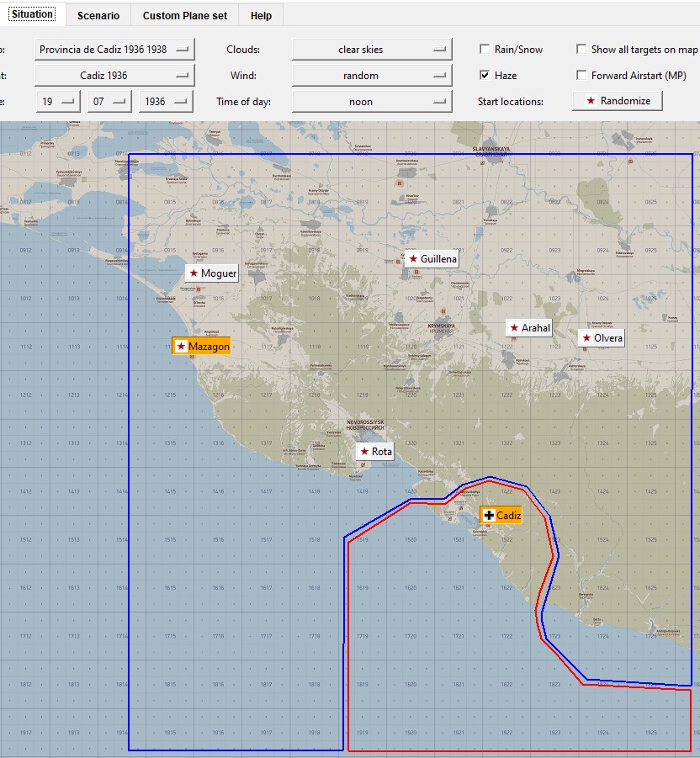700x758 pixels.
Task: Enable the Rain/Snow checkbox
Action: pyautogui.click(x=485, y=49)
